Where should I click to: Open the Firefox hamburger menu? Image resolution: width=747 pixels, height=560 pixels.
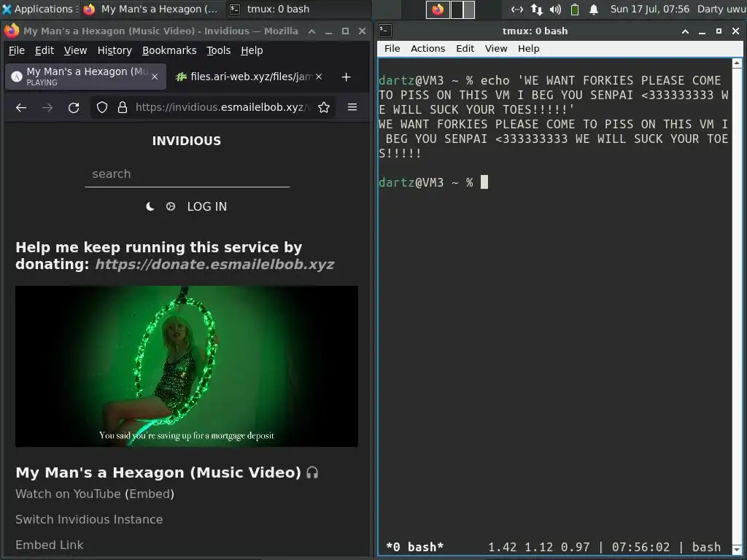(x=352, y=108)
